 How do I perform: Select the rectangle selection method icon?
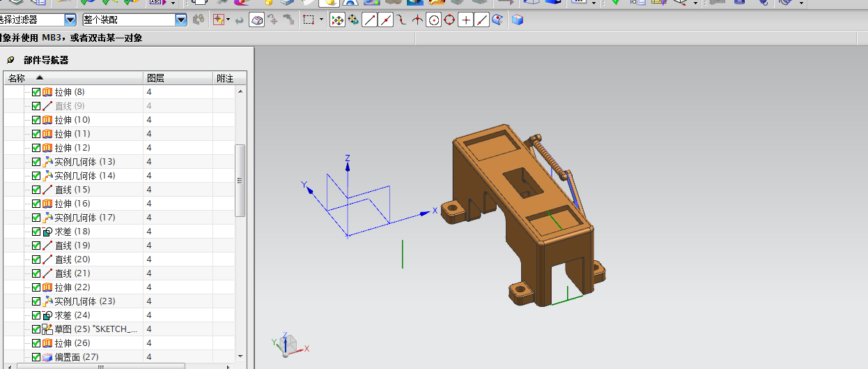point(309,20)
